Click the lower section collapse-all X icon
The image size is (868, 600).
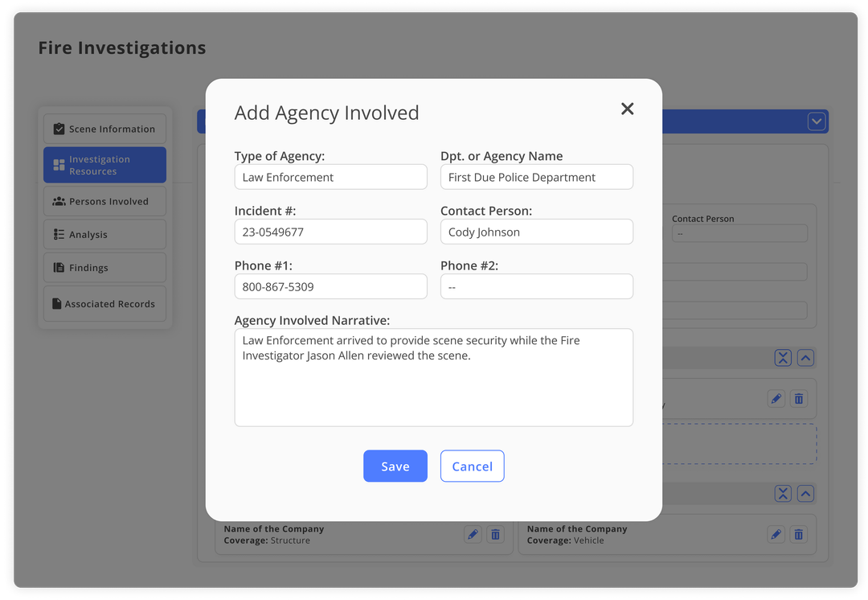point(783,494)
